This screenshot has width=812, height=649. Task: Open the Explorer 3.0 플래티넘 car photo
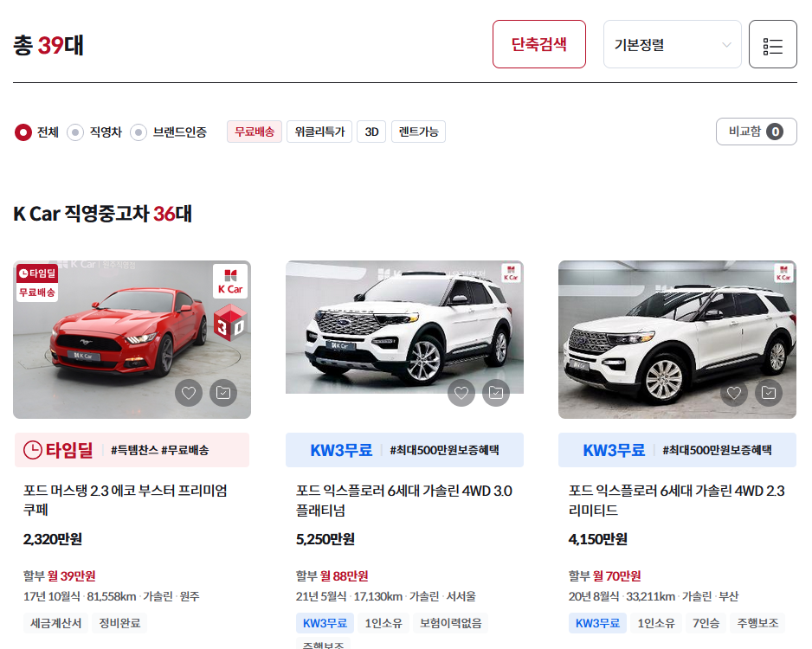404,327
